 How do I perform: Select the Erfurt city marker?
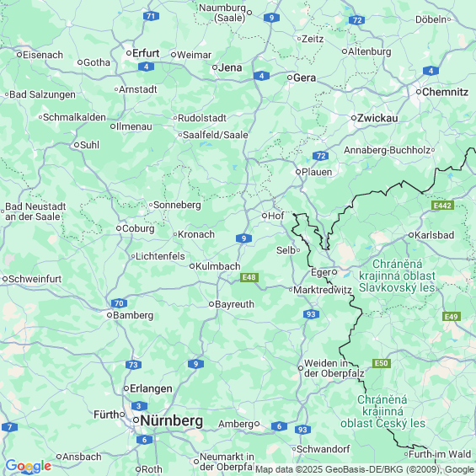point(129,53)
